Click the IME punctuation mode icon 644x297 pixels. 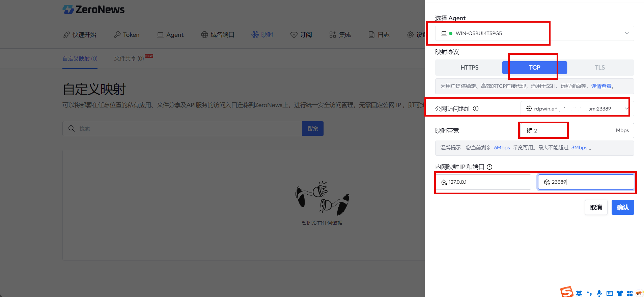[589, 293]
